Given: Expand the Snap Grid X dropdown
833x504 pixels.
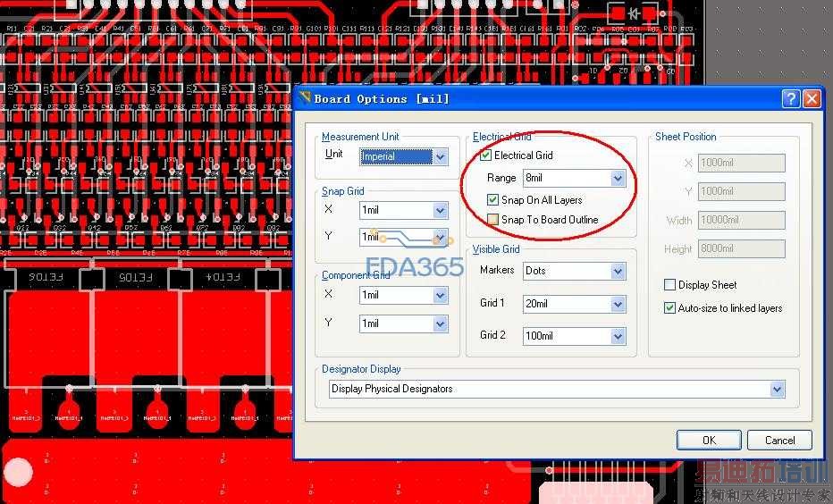Looking at the screenshot, I should click(441, 210).
